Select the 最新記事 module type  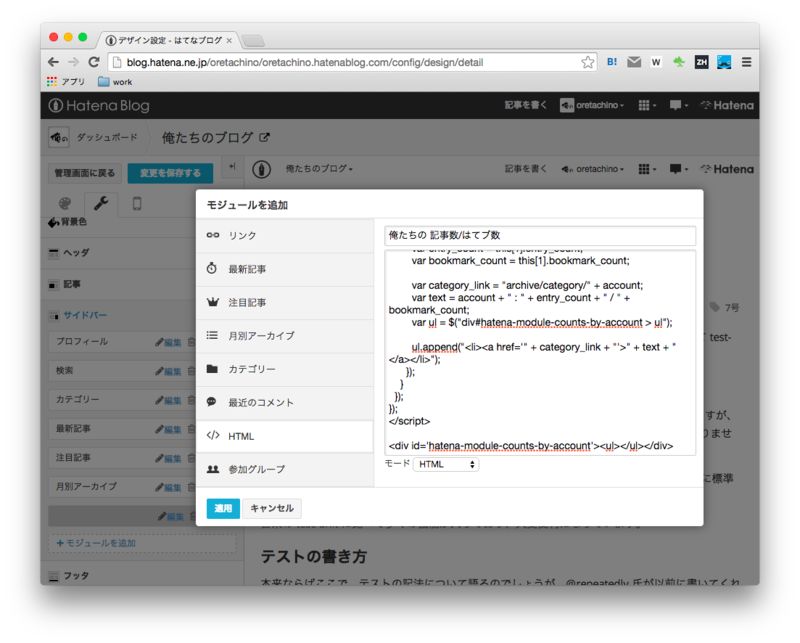[x=285, y=269]
